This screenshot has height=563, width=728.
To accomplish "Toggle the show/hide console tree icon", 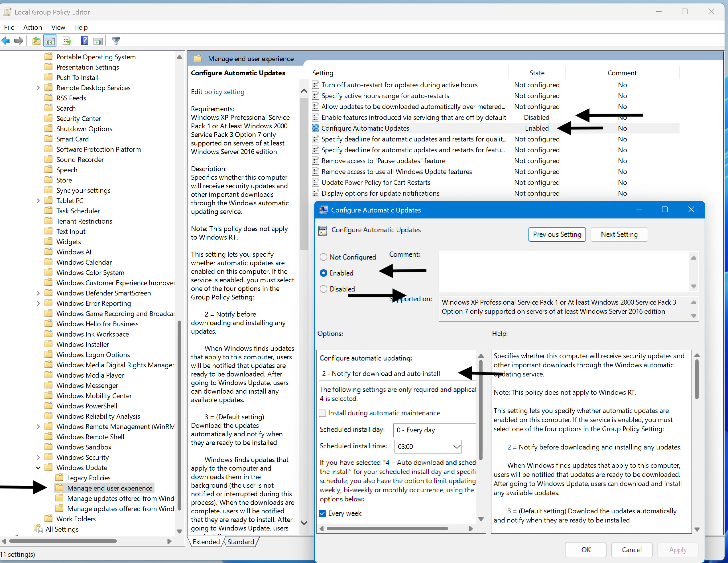I will [50, 40].
